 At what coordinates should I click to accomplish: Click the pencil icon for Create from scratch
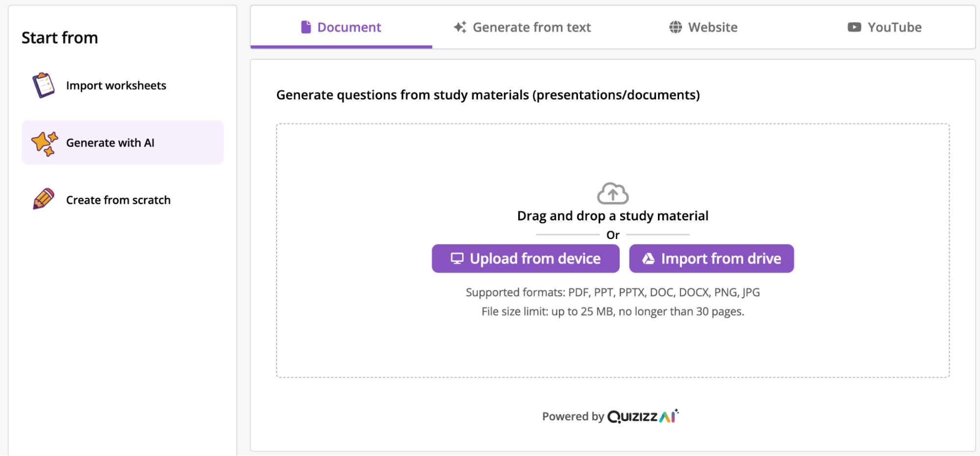point(44,199)
